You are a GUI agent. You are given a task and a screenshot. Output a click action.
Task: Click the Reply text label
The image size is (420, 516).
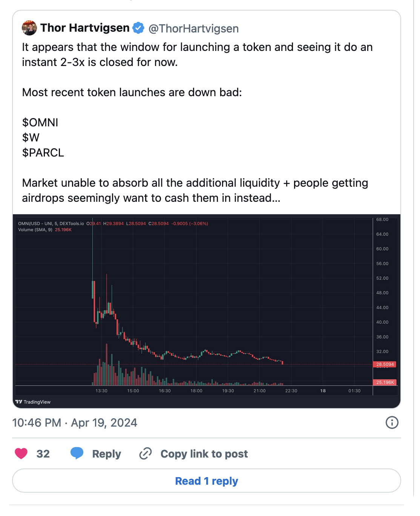pyautogui.click(x=106, y=454)
